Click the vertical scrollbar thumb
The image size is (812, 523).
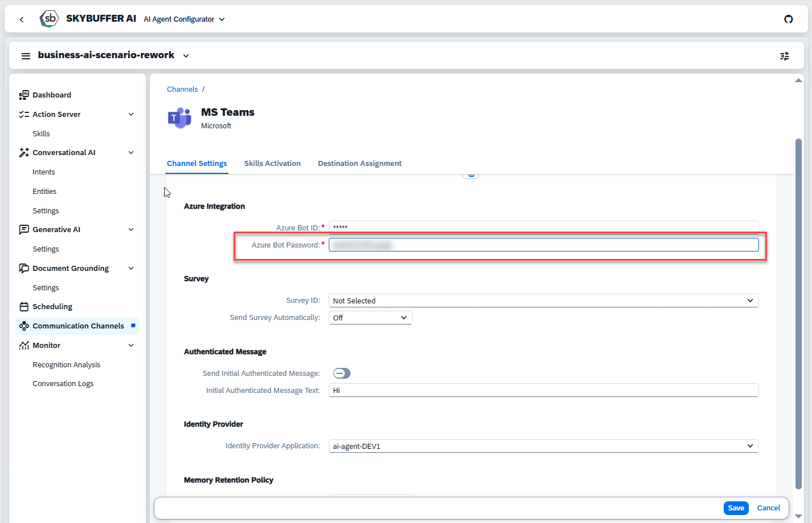pyautogui.click(x=798, y=314)
